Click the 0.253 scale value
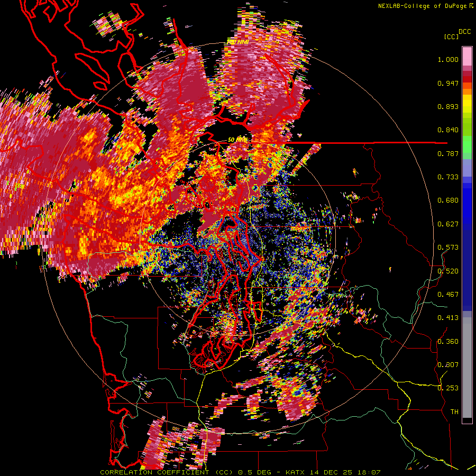Screen dimensions: 476x476 (448, 388)
